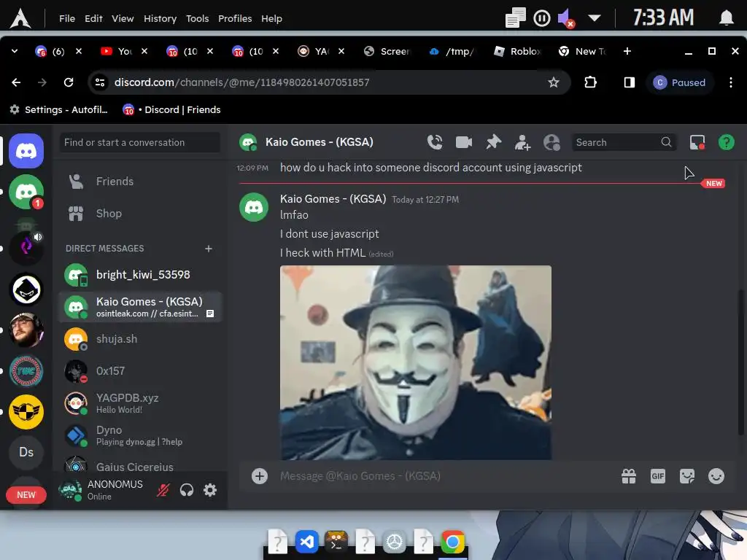Open the Tools menu
Viewport: 747px width, 560px height.
pos(197,18)
